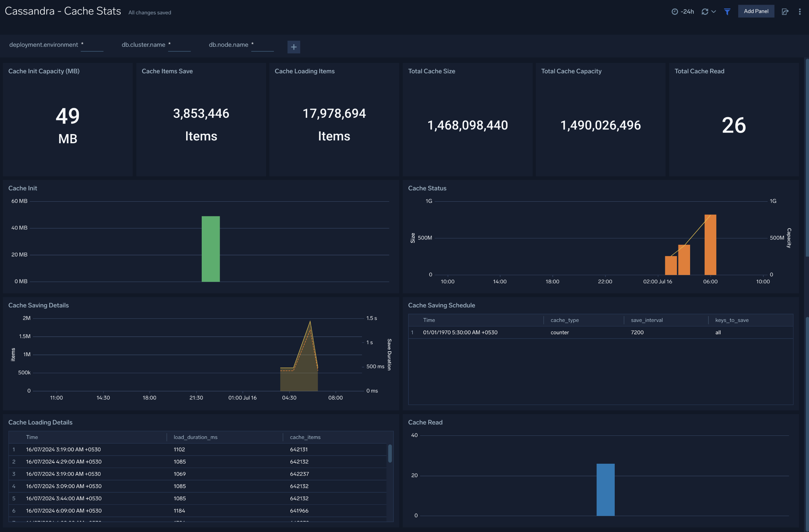Click the blue bar in Cache Read chart
Viewport: 809px width, 532px height.
[606, 490]
